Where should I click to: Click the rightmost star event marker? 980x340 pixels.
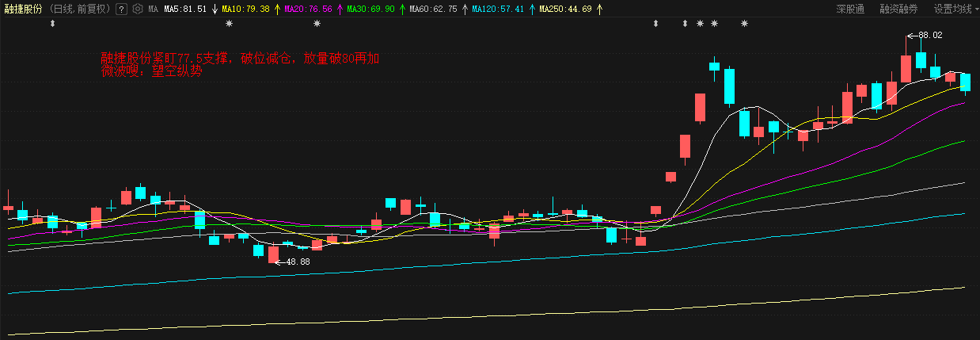point(744,24)
